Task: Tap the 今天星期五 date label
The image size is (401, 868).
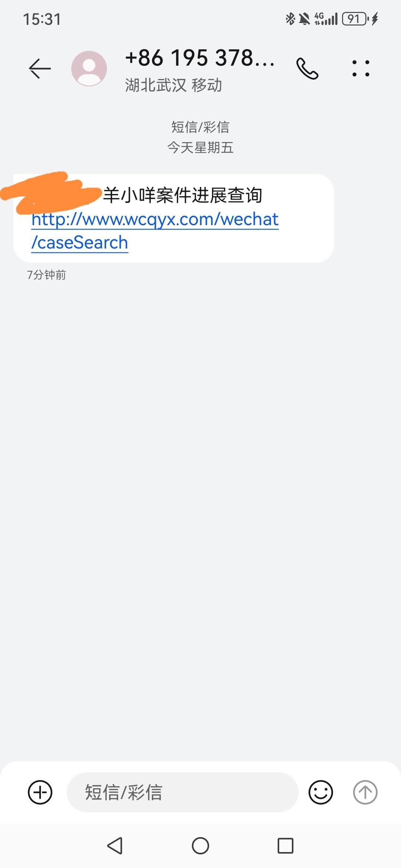Action: pos(200,147)
